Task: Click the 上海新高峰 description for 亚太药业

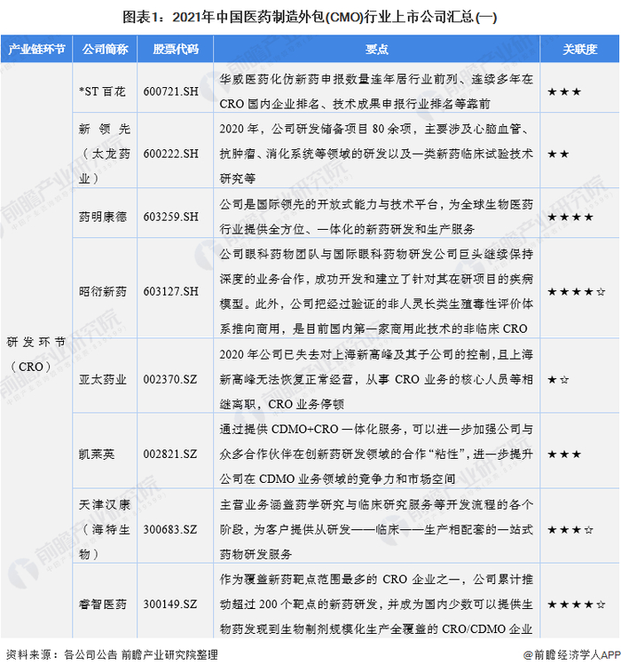Action: coord(376,379)
